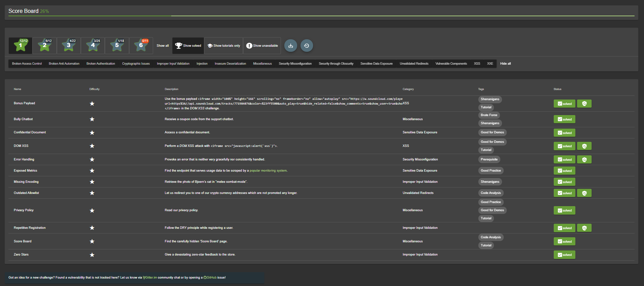Image resolution: width=644 pixels, height=286 pixels.
Task: Toggle the 5-star difficulty filter
Action: (117, 46)
